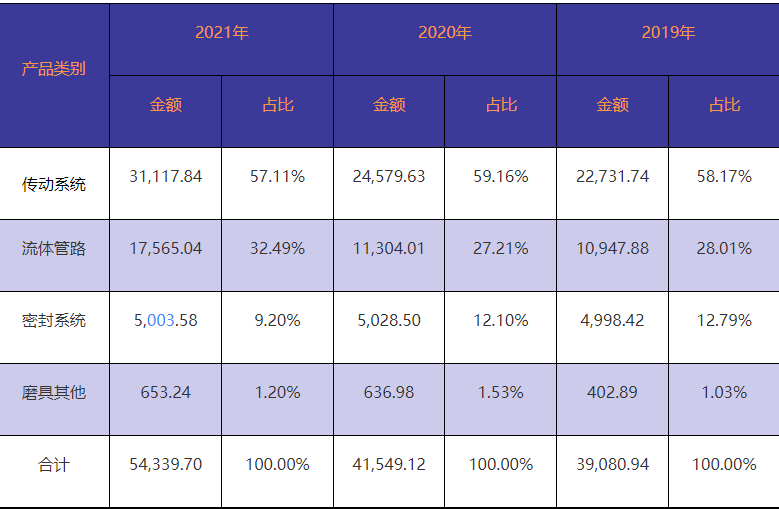Click the value 653.24

(165, 392)
